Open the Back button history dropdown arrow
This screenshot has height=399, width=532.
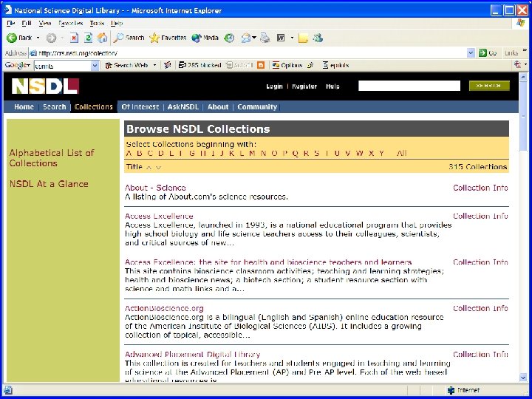(38, 38)
